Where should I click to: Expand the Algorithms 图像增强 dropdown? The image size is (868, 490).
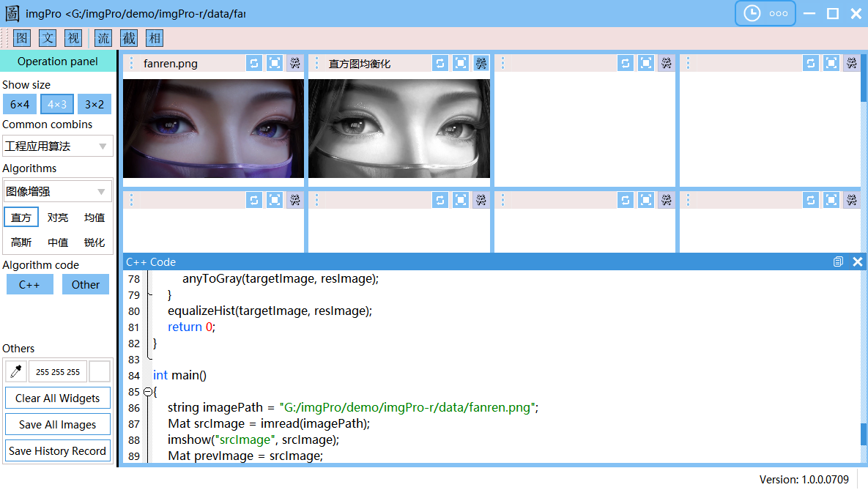57,191
